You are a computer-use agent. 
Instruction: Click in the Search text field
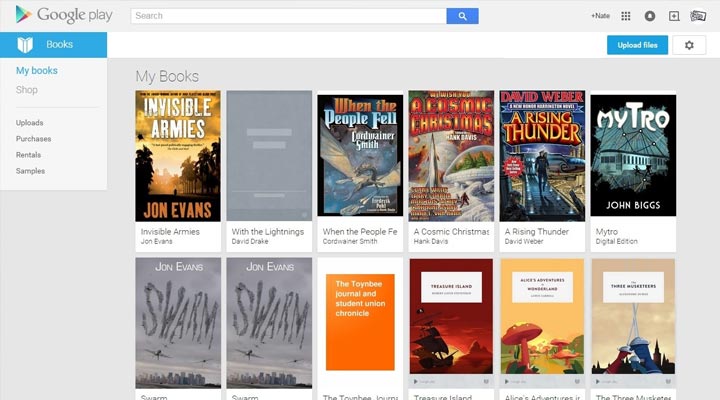pyautogui.click(x=288, y=16)
